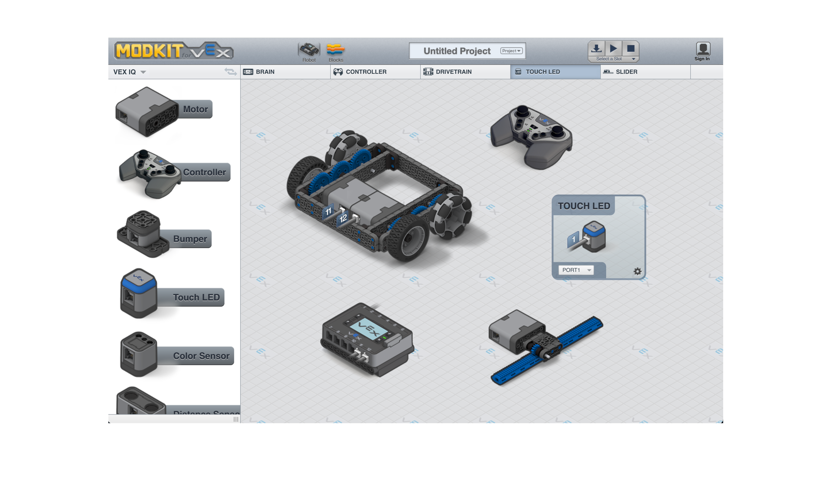Click the Untitled Project name field
The width and height of the screenshot is (821, 504).
(456, 51)
